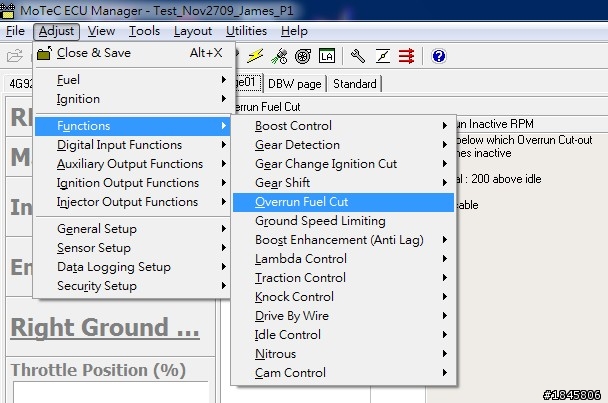Open Sensor Setup submenu
Viewport: 608px width, 403px height.
point(134,248)
